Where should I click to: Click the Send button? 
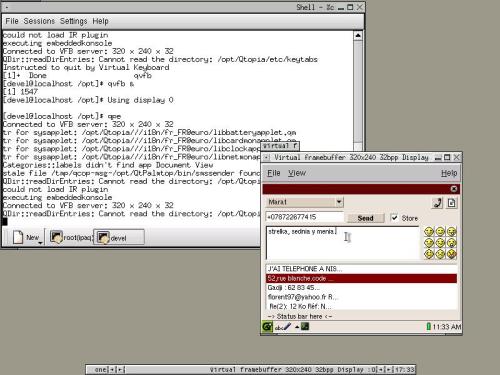(x=365, y=218)
